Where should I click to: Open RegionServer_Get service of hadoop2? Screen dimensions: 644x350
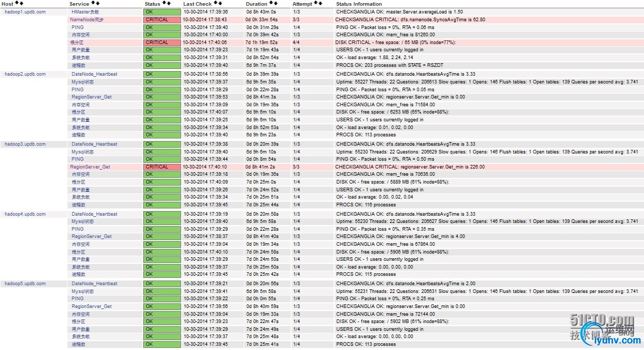point(91,97)
